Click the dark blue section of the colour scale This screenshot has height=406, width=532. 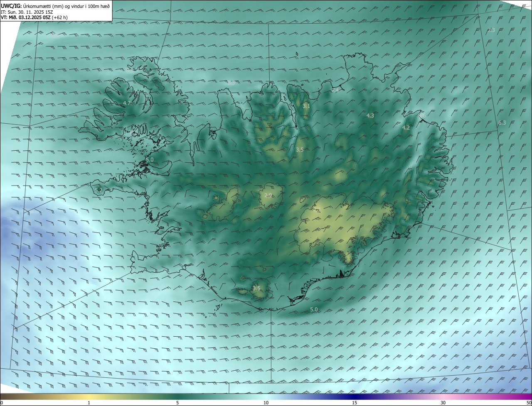pyautogui.click(x=355, y=396)
